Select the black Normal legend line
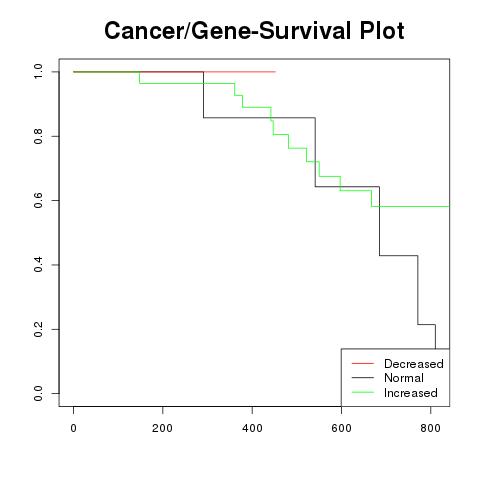The width and height of the screenshot is (480, 480). [363, 377]
